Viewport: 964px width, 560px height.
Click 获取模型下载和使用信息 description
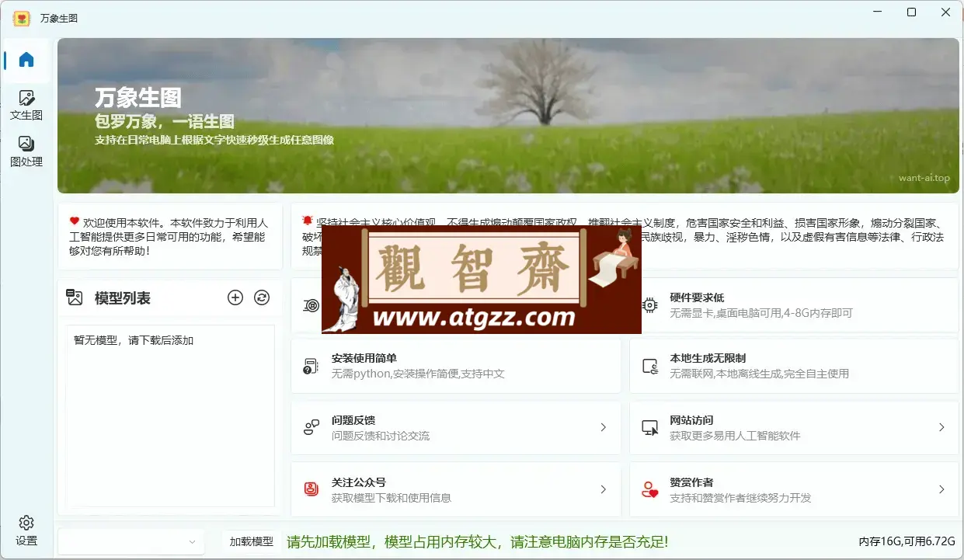pos(392,498)
